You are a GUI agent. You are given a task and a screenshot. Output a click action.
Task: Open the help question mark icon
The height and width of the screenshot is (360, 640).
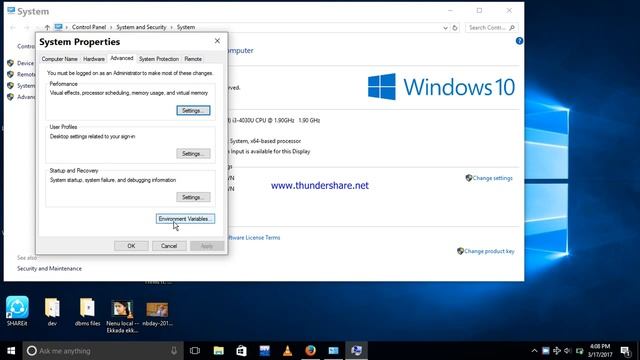[519, 41]
